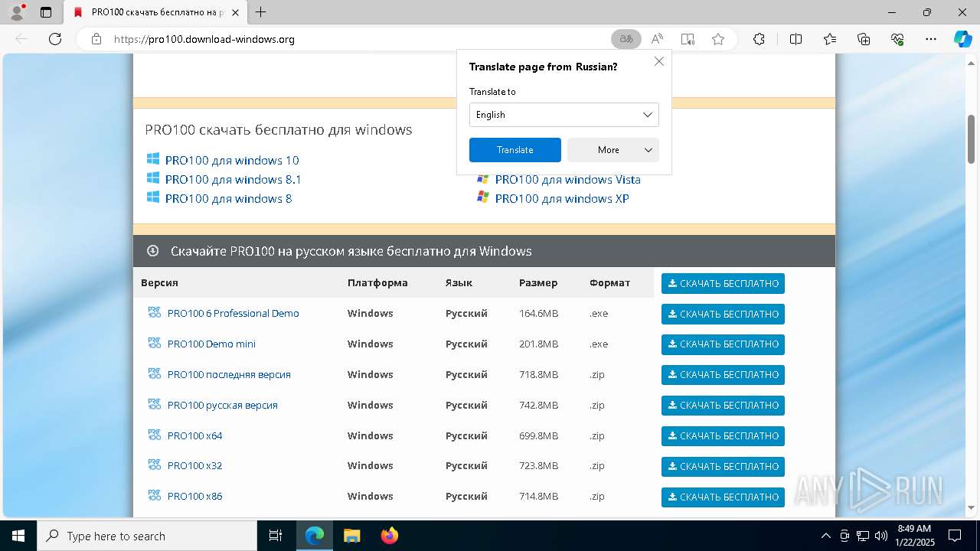Open Task View on the taskbar

276,536
